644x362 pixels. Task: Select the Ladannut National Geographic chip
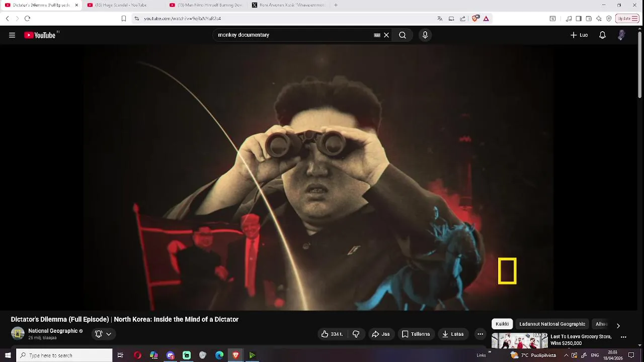coord(552,324)
